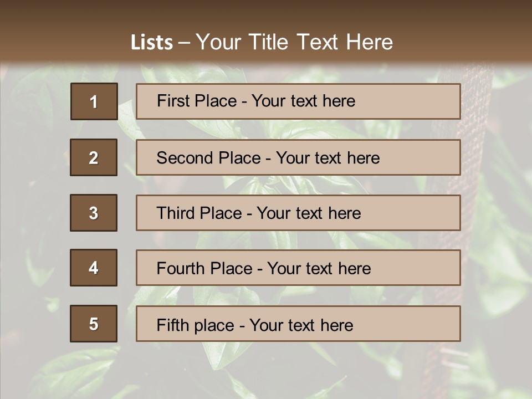The image size is (532, 399).
Task: Click the 'First Place - Your text here' text
Action: point(255,101)
